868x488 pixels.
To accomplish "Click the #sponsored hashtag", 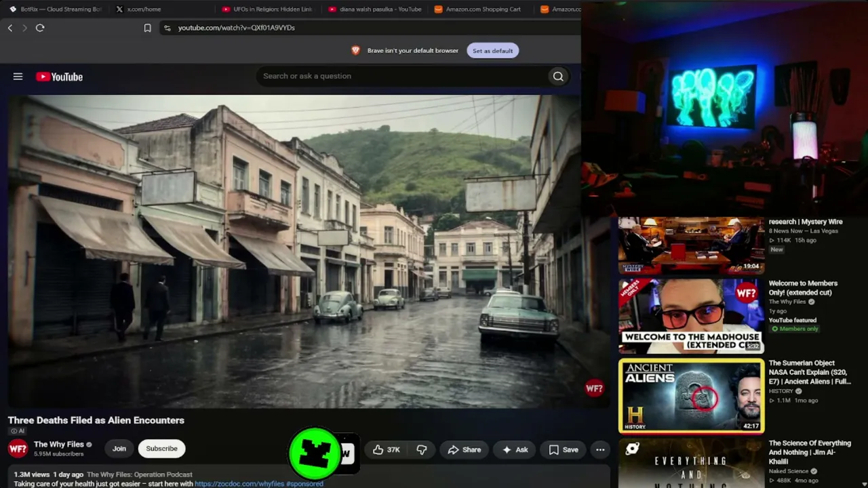I will coord(304,484).
